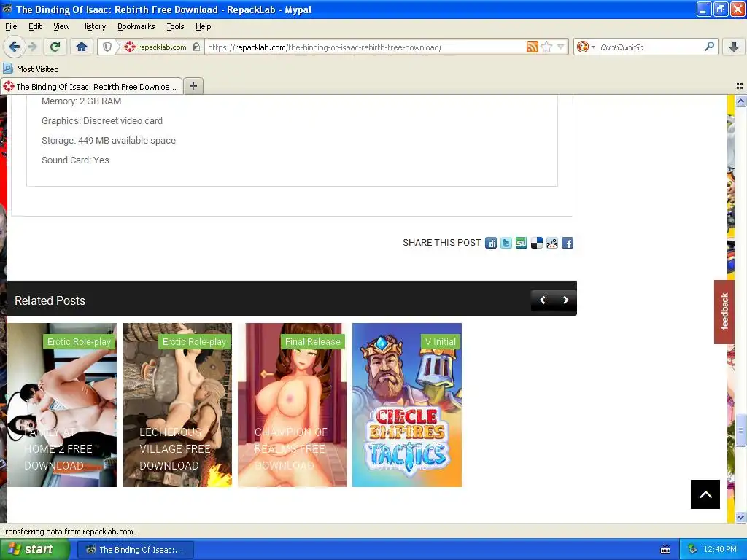747x560 pixels.
Task: Share this post on Reddit
Action: [x=551, y=243]
